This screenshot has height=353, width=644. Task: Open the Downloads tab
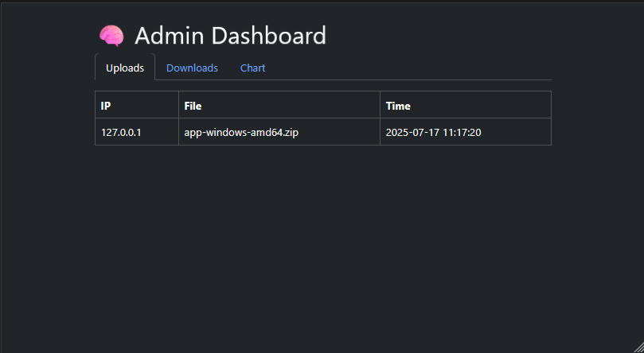192,68
